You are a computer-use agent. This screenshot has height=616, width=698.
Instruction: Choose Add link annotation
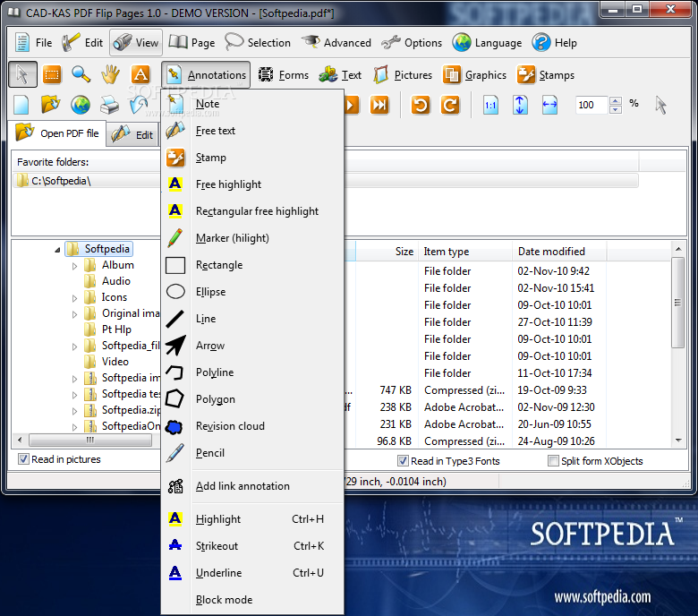pyautogui.click(x=252, y=486)
